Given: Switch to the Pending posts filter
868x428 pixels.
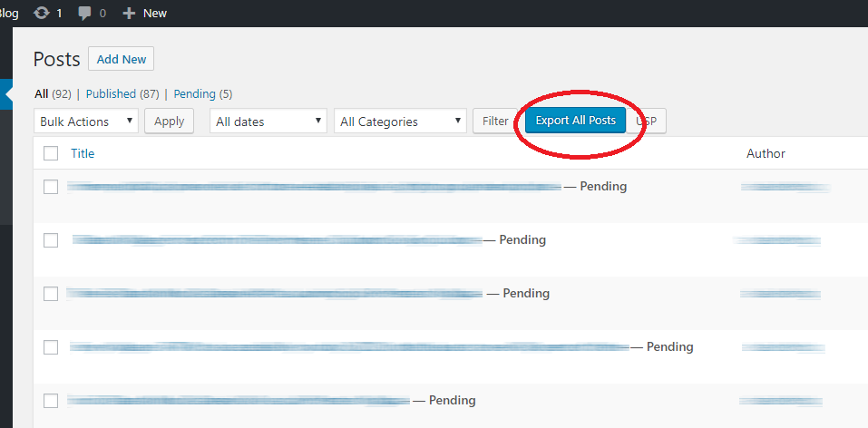Looking at the screenshot, I should 194,93.
